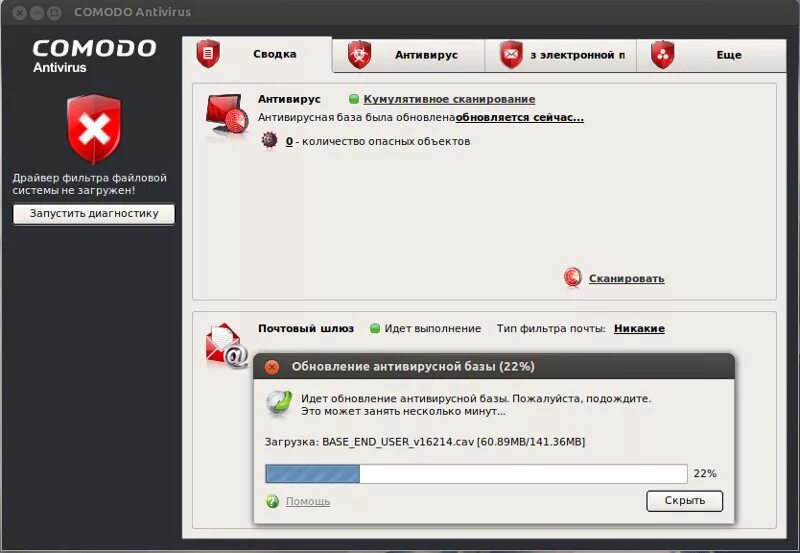
Task: Start scan via Сканировать link
Action: [x=627, y=279]
